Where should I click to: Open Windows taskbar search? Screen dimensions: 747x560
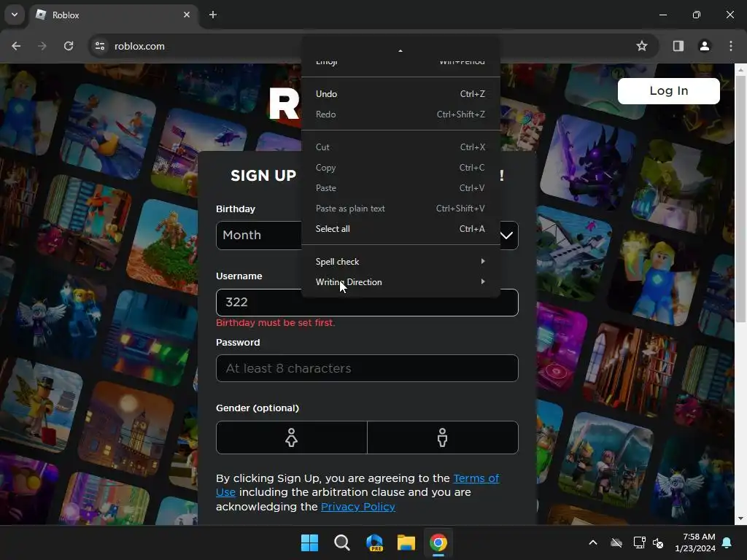342,542
